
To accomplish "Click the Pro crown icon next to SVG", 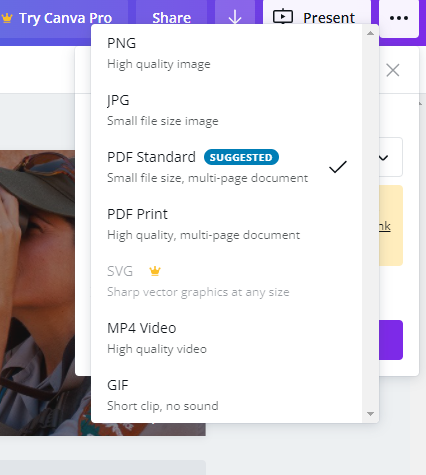I will 155,271.
